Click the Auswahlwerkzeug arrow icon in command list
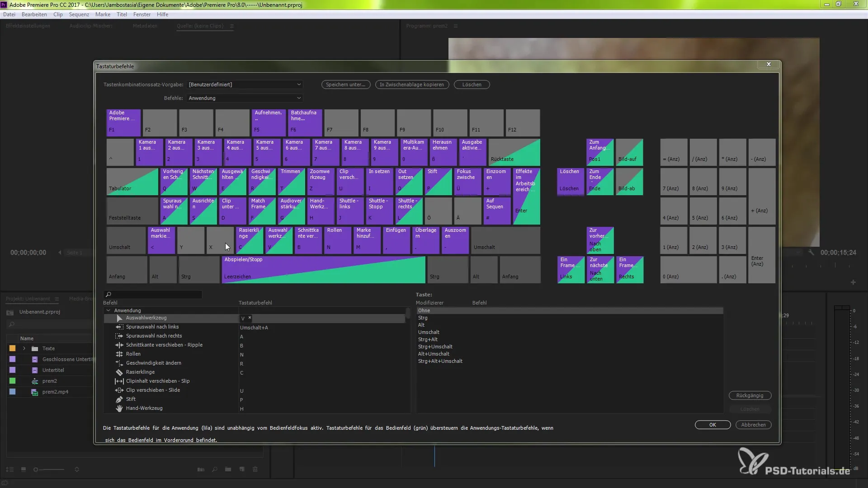868x488 pixels. (x=119, y=318)
